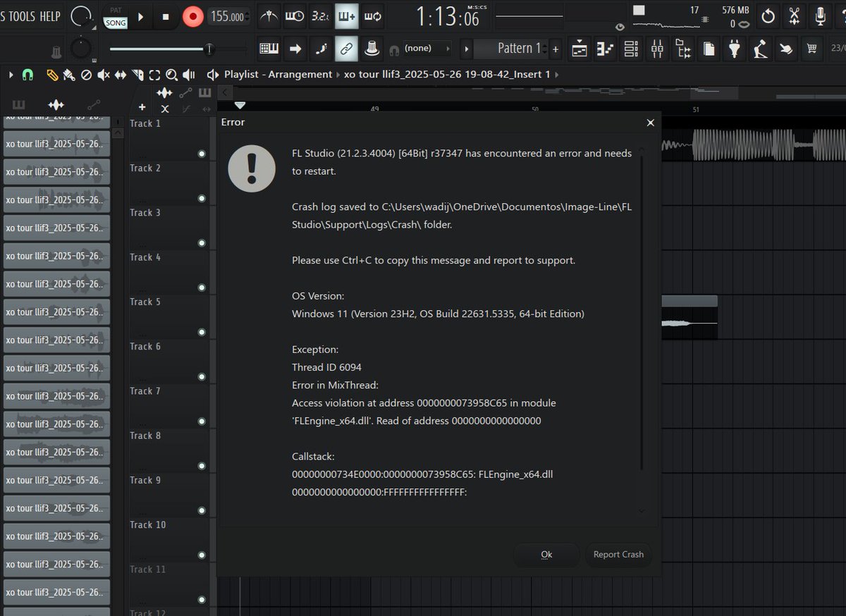Select the playlist Mute tool

[x=104, y=74]
